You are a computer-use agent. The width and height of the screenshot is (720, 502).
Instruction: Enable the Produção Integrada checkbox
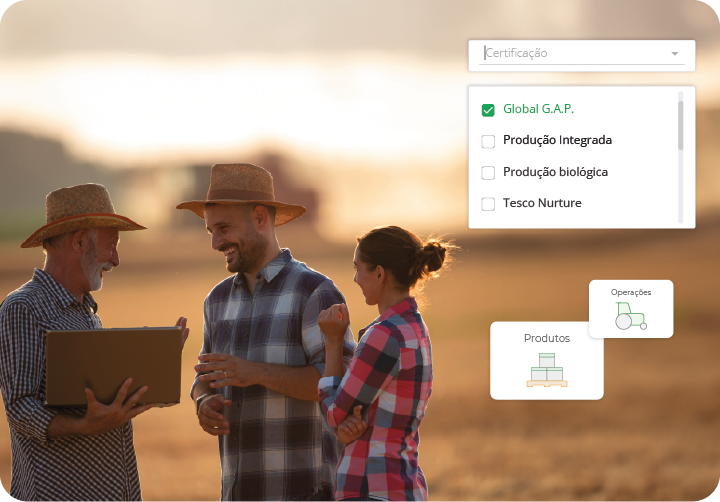click(488, 141)
